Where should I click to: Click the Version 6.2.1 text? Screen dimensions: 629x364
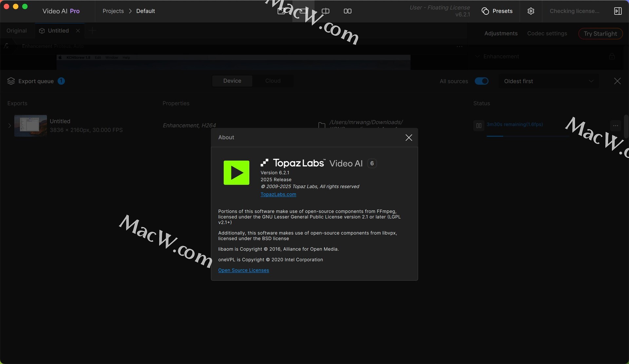(x=275, y=173)
